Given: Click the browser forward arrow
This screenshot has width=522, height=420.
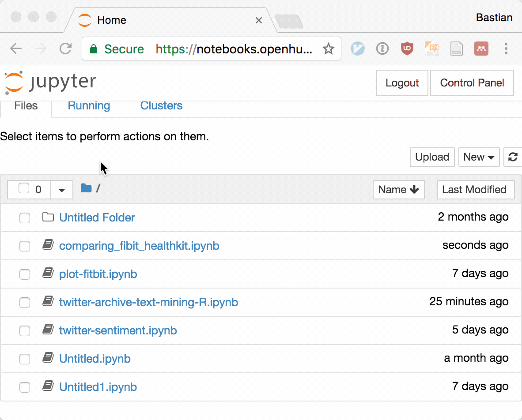Looking at the screenshot, I should (41, 49).
